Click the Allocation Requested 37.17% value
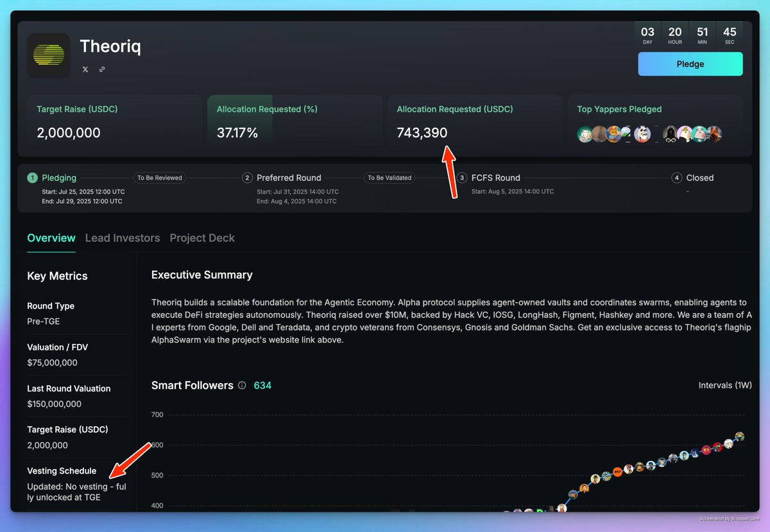Viewport: 770px width, 532px height. [237, 133]
